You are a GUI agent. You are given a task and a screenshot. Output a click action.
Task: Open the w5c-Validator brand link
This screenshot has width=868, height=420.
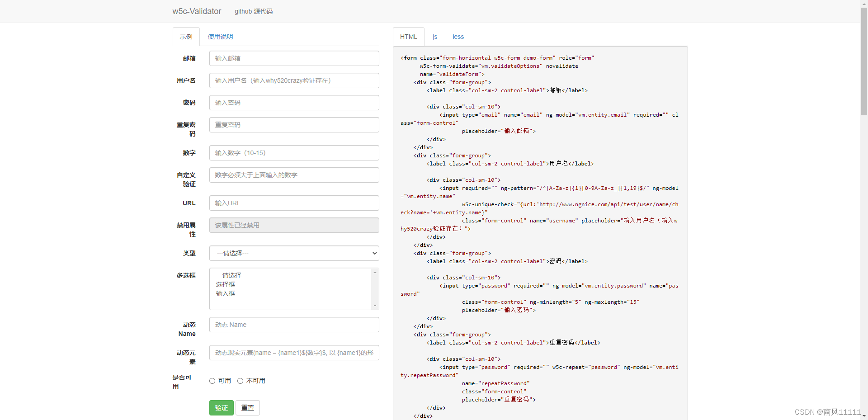197,11
